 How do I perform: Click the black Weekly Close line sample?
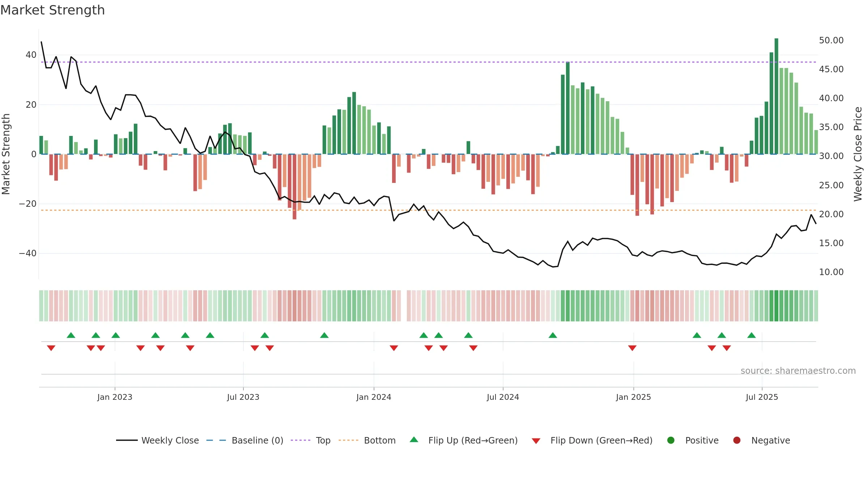click(x=127, y=440)
